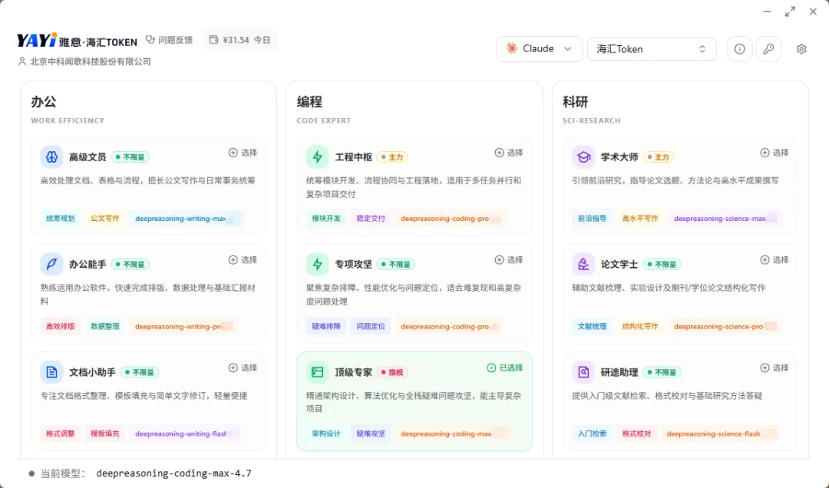Click the 不限量 badge on 高级文员
Image resolution: width=830 pixels, height=488 pixels.
[x=130, y=157]
